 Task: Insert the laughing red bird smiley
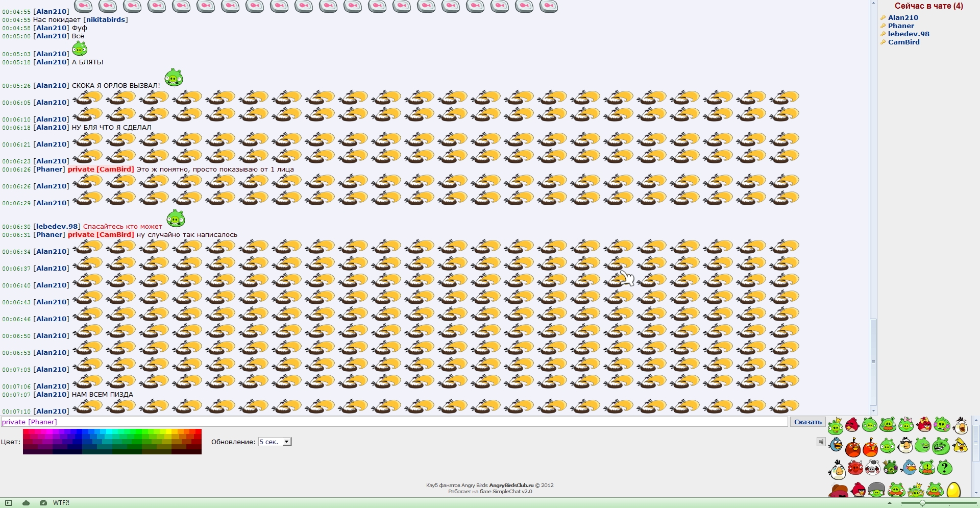click(x=852, y=424)
